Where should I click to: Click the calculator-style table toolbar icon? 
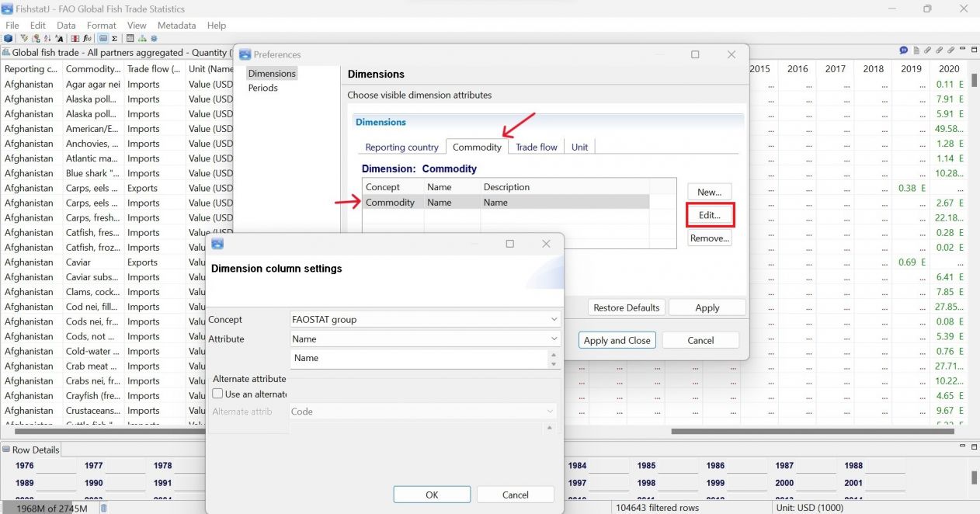point(130,38)
